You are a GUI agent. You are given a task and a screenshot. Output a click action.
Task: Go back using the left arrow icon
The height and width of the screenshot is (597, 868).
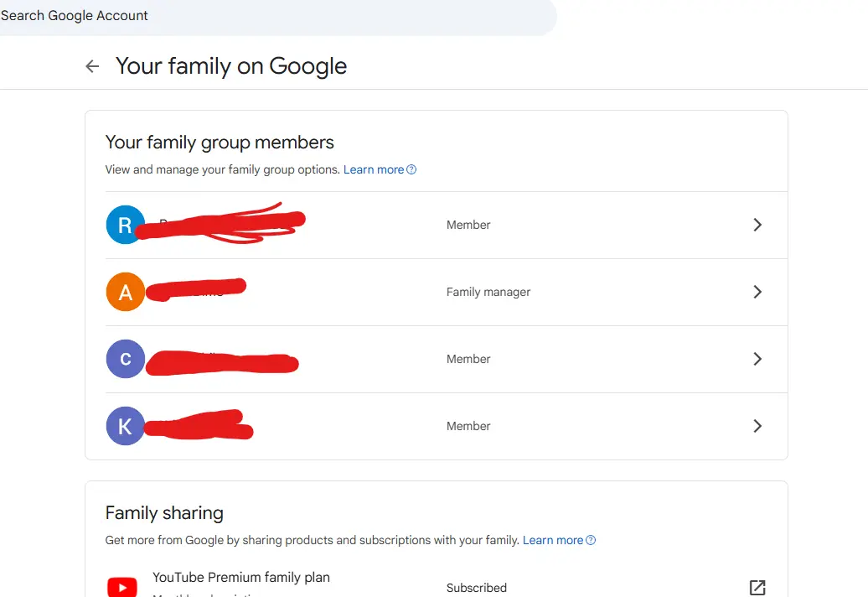click(x=92, y=66)
